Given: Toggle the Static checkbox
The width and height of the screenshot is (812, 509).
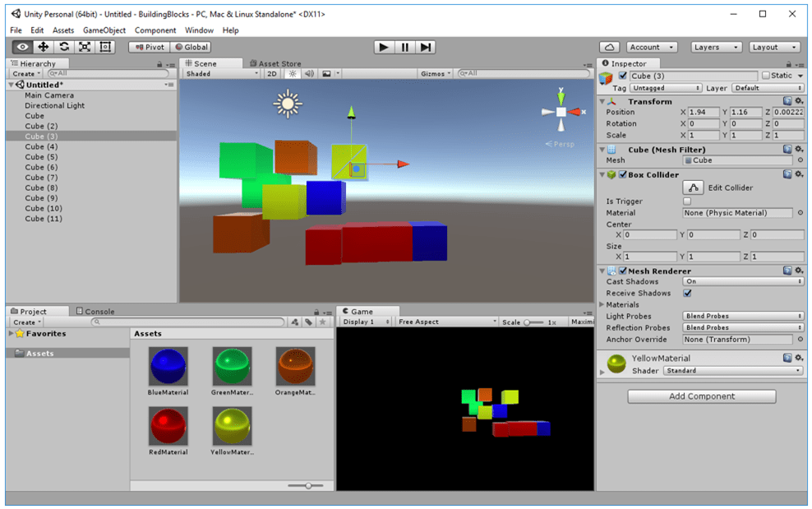Looking at the screenshot, I should coord(766,76).
